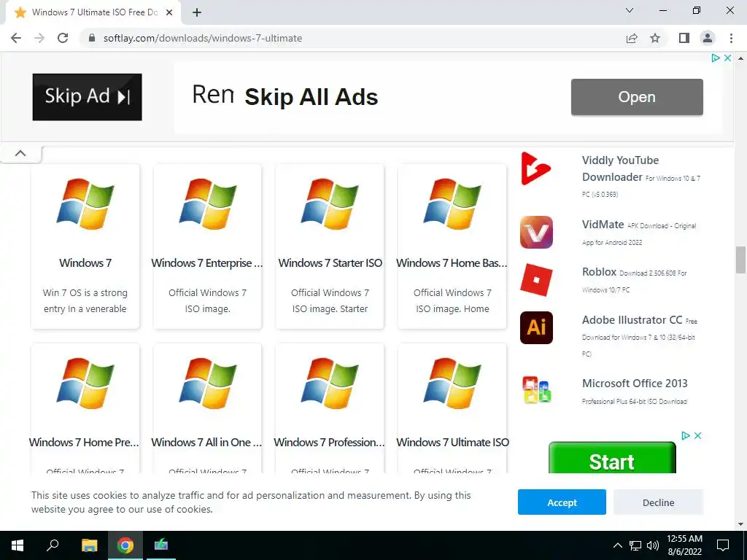Viewport: 747px width, 560px height.
Task: Open the volume speaker tray icon
Action: [653, 545]
